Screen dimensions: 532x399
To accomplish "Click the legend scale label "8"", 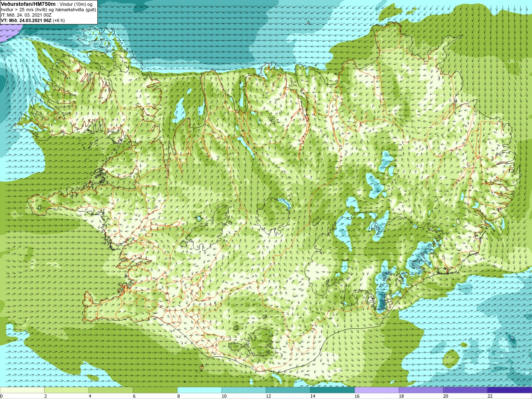I will [x=178, y=396].
